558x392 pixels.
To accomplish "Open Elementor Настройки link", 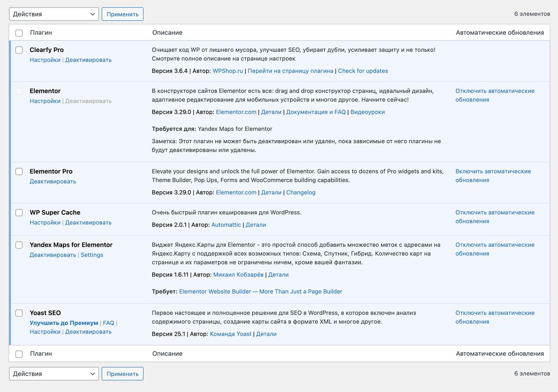I will click(45, 101).
